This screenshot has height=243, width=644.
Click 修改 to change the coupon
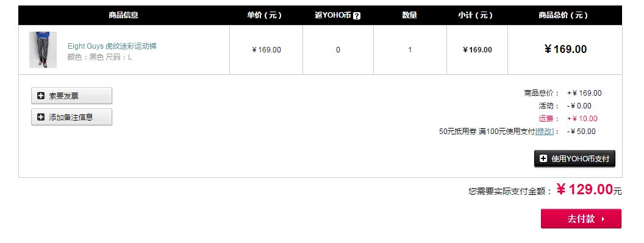click(545, 132)
